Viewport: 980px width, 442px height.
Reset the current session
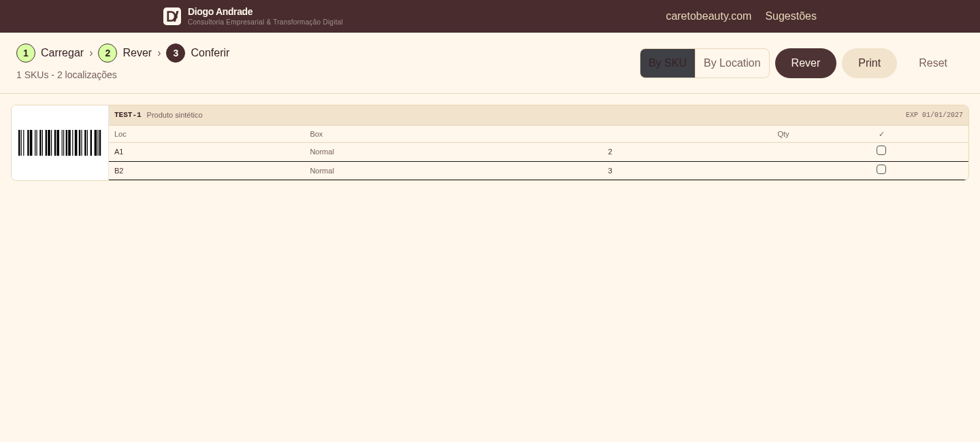(933, 63)
